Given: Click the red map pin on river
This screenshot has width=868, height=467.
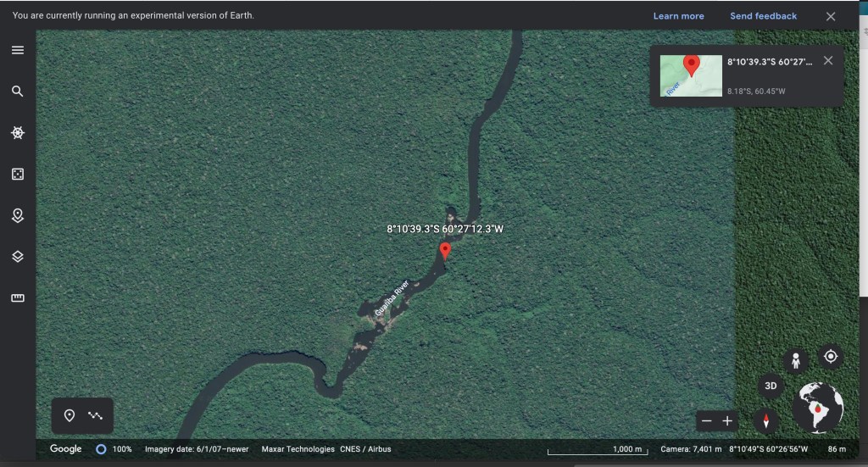Looking at the screenshot, I should (445, 250).
